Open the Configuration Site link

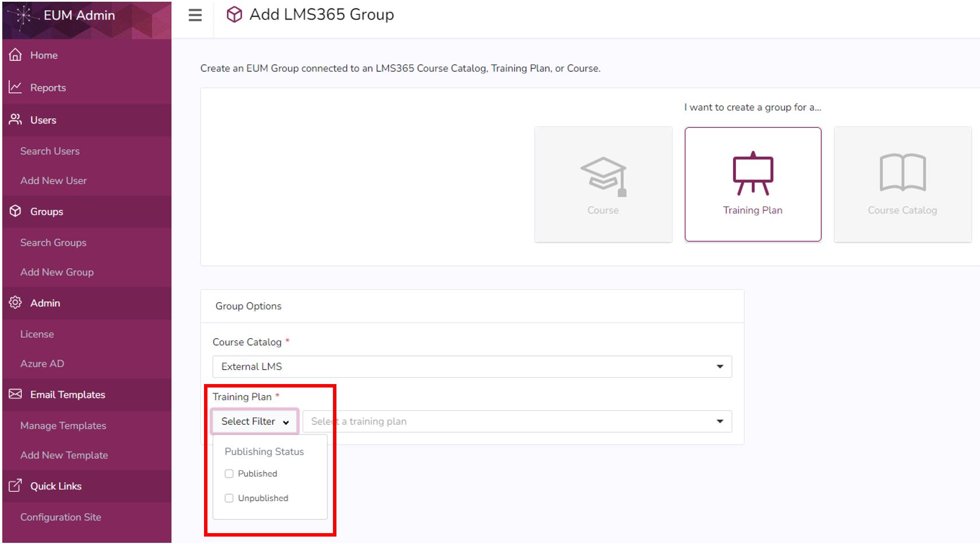pyautogui.click(x=61, y=517)
